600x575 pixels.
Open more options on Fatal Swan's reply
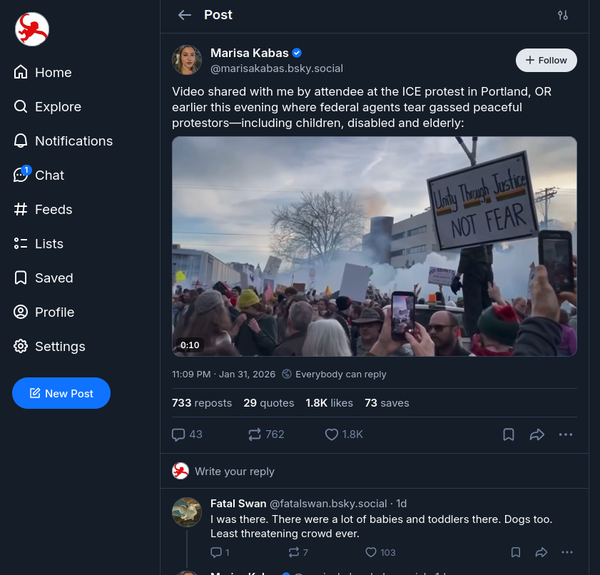click(x=566, y=552)
